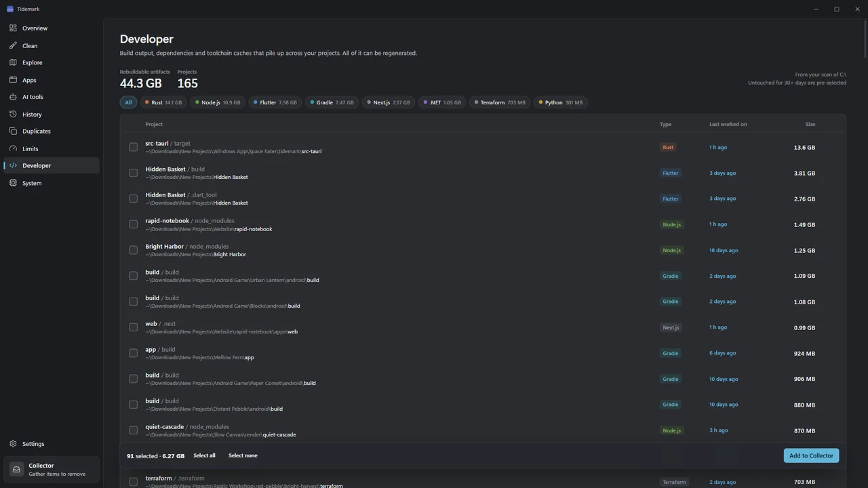The width and height of the screenshot is (868, 488).
Task: Click the Collector tray icon
Action: click(x=16, y=469)
